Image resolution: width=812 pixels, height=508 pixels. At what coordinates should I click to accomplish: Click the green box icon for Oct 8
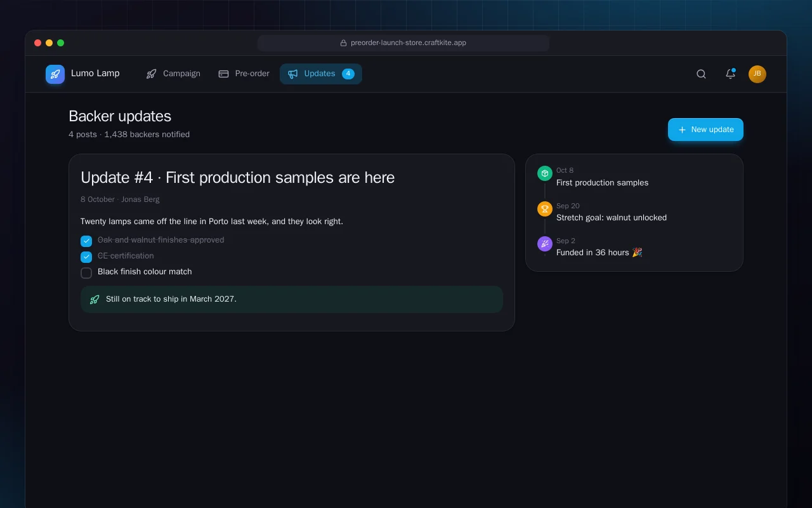pos(545,173)
